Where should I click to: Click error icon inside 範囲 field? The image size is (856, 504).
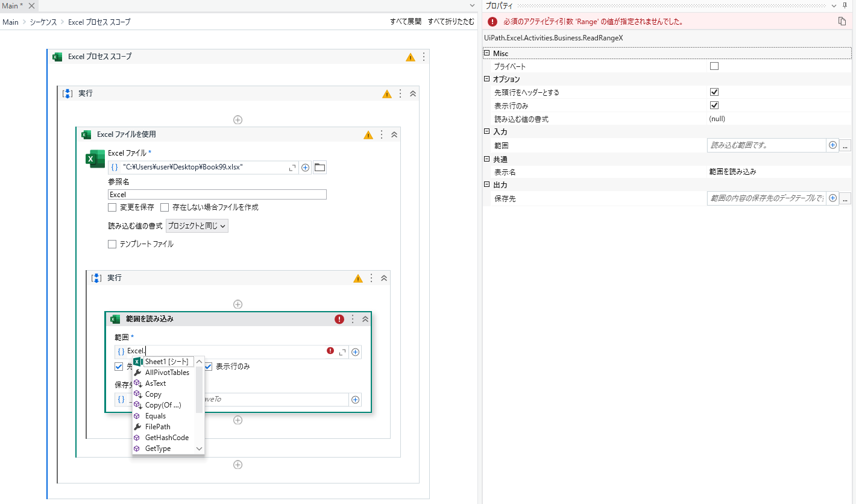(x=330, y=351)
